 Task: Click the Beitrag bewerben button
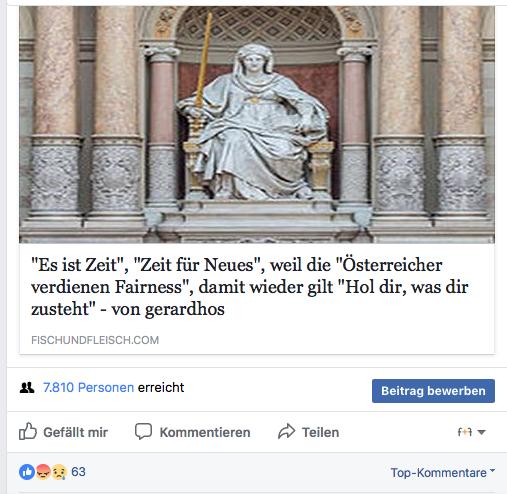coord(433,391)
